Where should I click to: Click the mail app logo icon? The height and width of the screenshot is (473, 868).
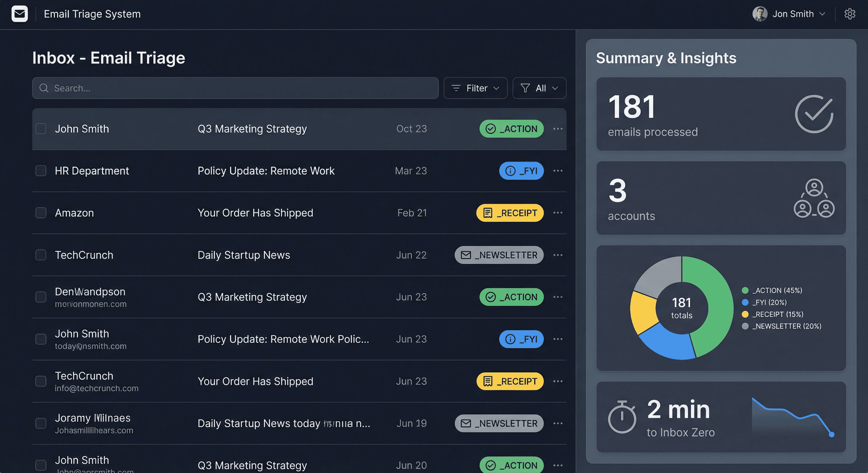click(19, 14)
